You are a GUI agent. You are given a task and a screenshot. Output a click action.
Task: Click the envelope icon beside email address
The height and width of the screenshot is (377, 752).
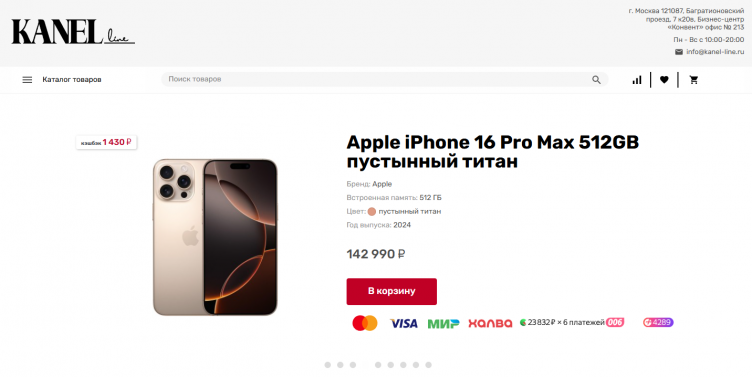(x=679, y=52)
